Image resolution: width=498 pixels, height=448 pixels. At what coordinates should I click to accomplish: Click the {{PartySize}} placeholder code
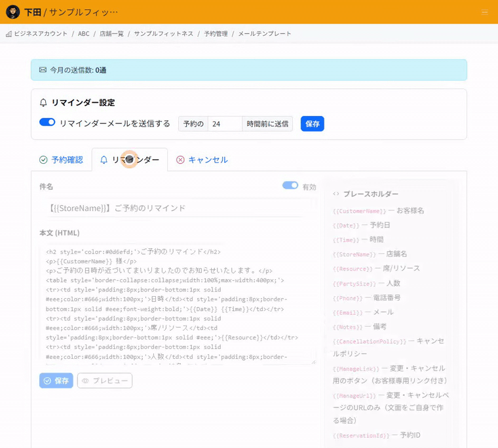[354, 284]
